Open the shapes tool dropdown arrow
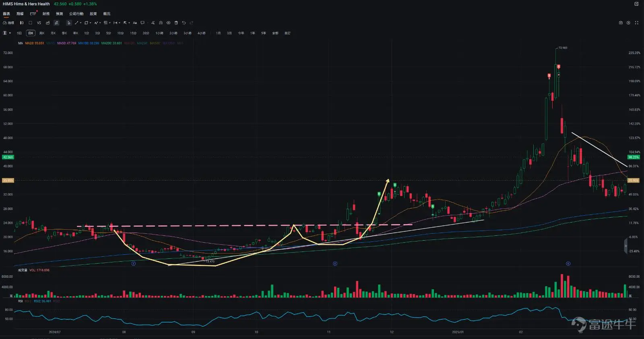 pos(90,23)
